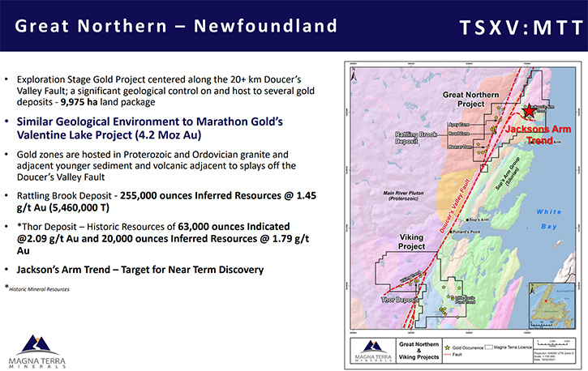Click the 'Sop's Arm Group (Silurian)' label

(509, 173)
